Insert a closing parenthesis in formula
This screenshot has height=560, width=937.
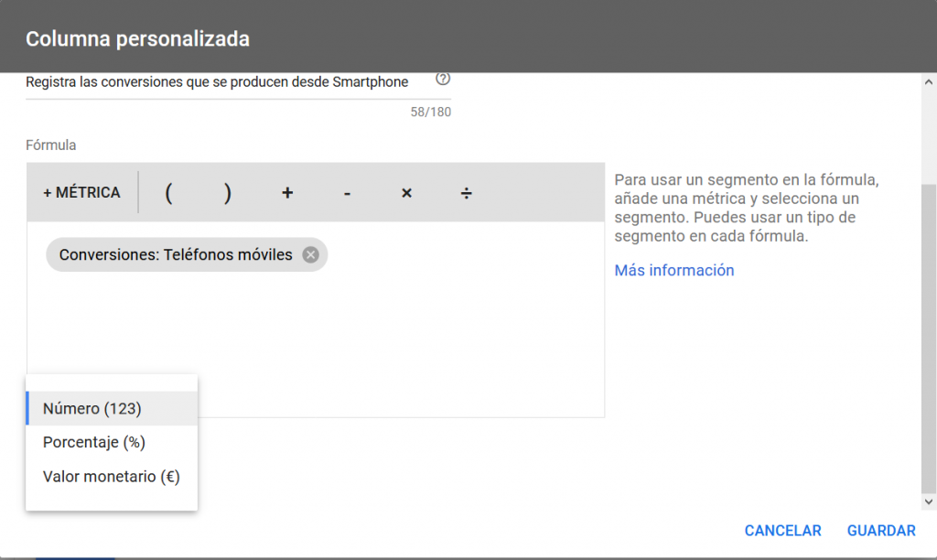(228, 193)
